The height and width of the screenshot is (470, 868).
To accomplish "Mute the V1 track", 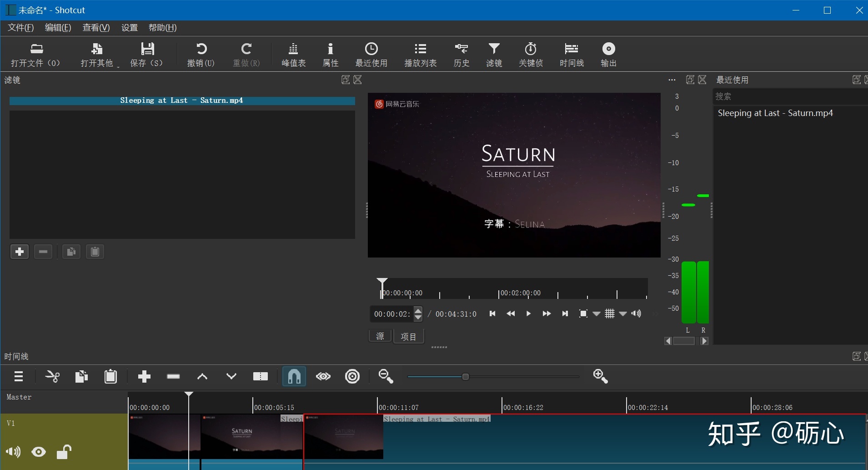I will click(14, 452).
